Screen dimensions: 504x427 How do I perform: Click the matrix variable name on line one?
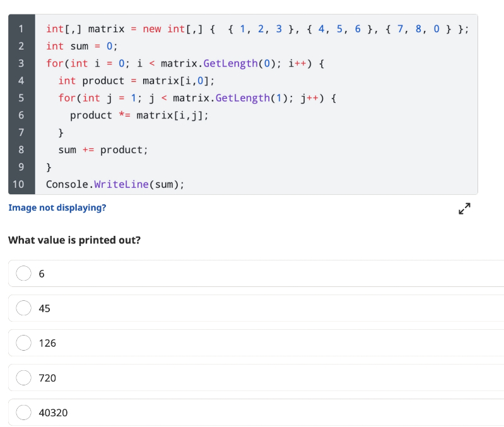coord(107,29)
